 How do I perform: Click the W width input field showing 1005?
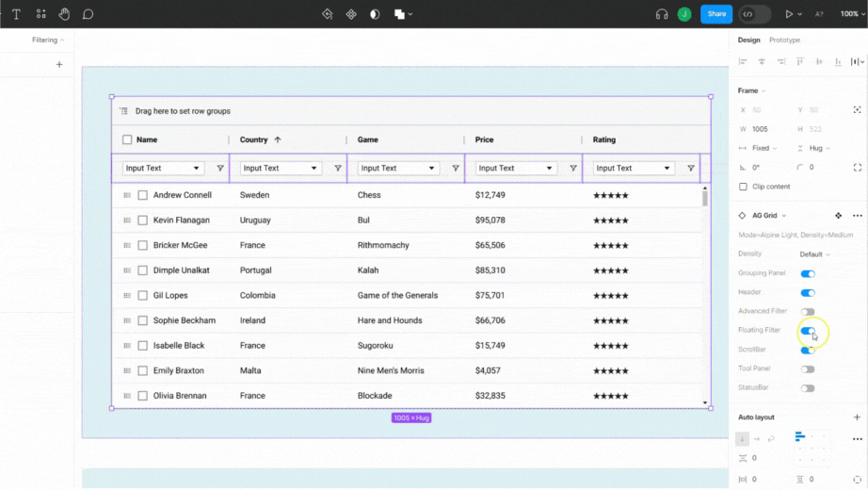pos(761,129)
